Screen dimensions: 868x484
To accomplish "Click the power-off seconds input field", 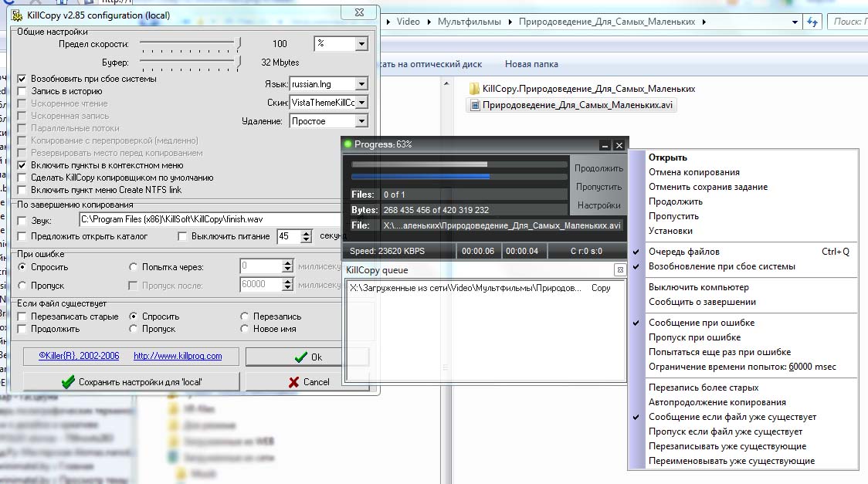I will [x=289, y=236].
